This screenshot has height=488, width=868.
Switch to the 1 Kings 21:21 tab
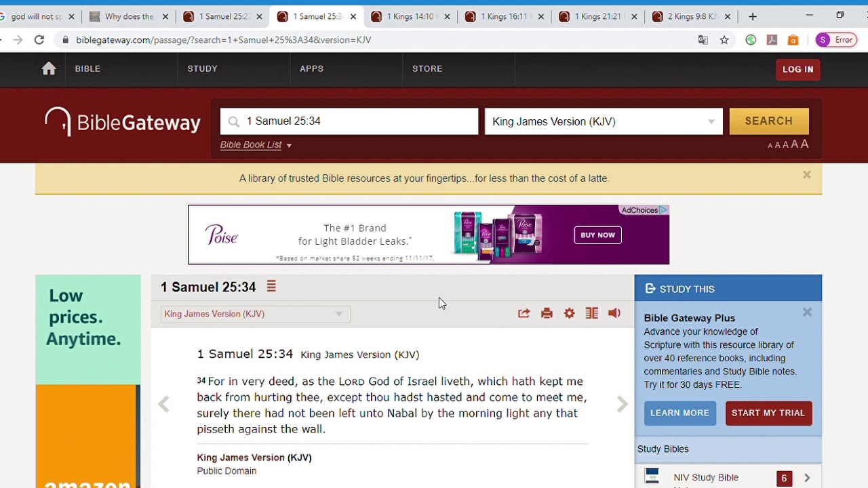[596, 16]
